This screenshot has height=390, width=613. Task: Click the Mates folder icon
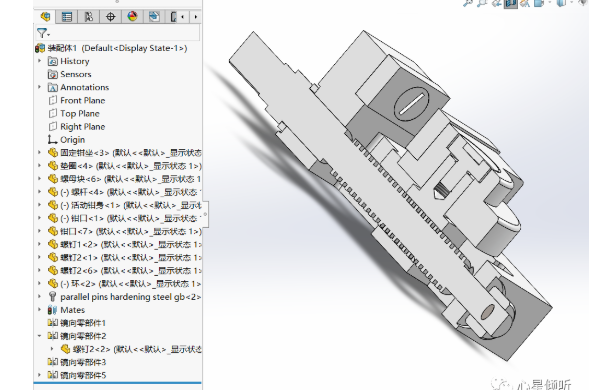[x=52, y=310]
